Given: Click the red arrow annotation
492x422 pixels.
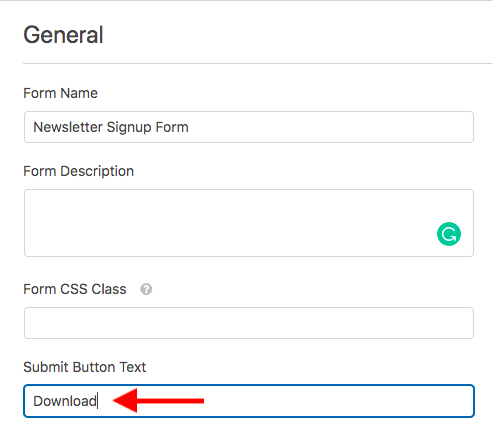Looking at the screenshot, I should click(x=159, y=400).
